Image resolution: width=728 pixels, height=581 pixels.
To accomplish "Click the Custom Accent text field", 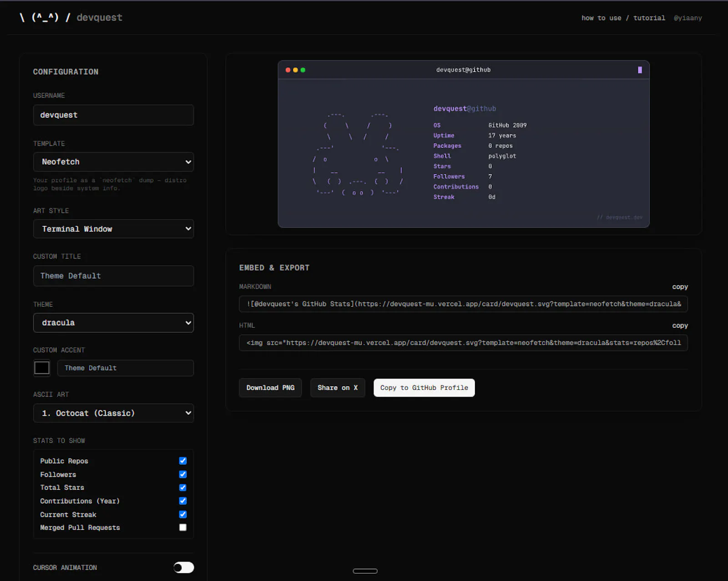I will (125, 368).
